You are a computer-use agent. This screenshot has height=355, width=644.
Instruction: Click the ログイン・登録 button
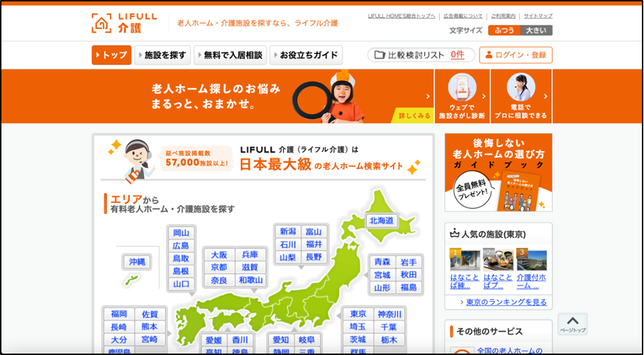516,55
